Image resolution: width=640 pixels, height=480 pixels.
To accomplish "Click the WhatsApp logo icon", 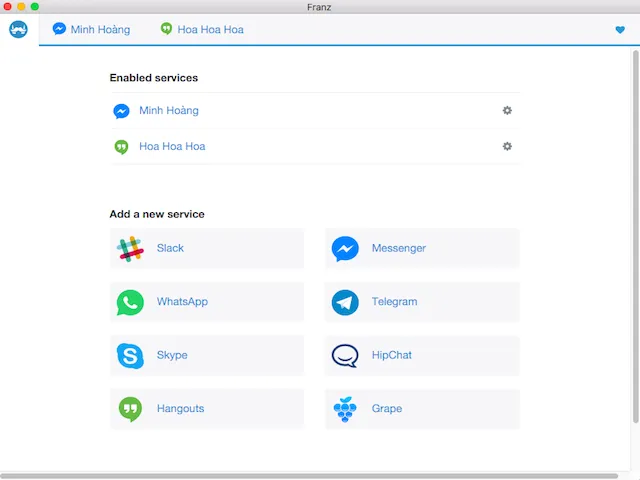I will point(130,302).
